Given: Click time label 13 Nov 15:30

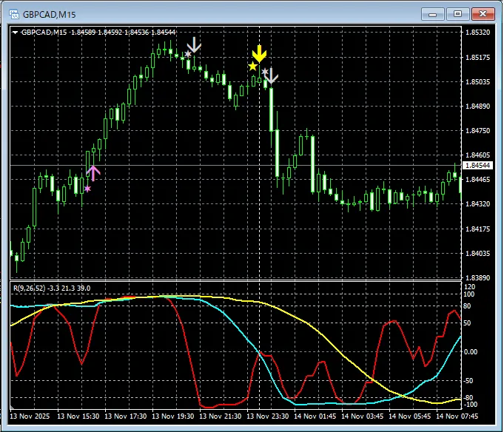Looking at the screenshot, I should click(x=78, y=416).
